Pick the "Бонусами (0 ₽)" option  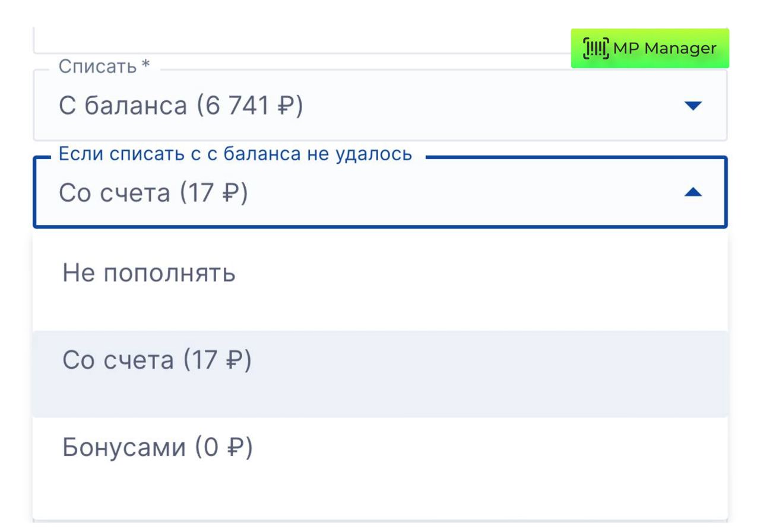tap(157, 448)
